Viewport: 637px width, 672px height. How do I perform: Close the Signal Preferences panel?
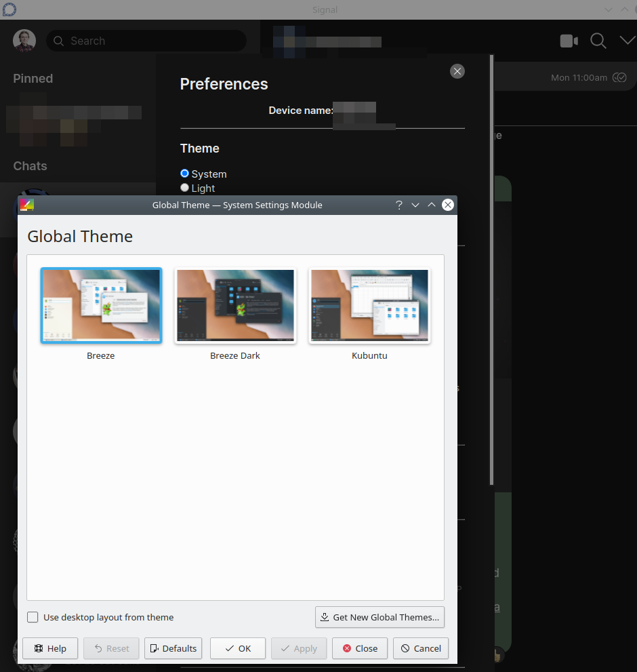point(457,71)
